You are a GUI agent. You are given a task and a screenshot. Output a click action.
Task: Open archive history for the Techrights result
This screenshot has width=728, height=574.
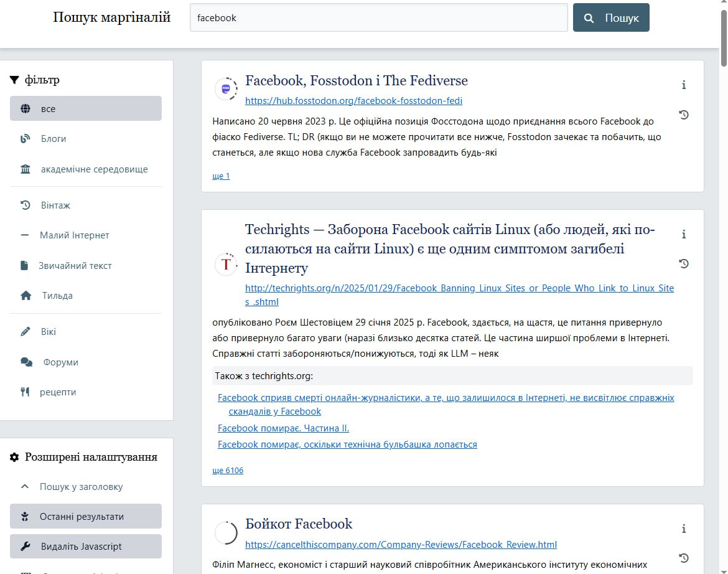coord(683,264)
